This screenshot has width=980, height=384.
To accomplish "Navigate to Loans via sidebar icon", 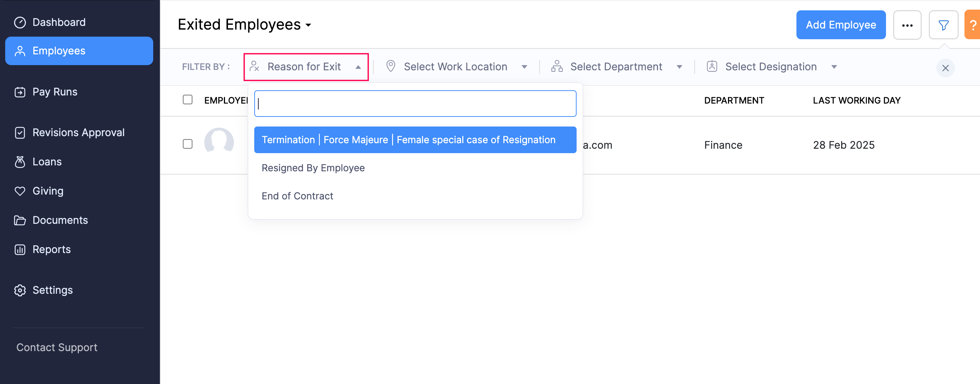I will pyautogui.click(x=46, y=161).
